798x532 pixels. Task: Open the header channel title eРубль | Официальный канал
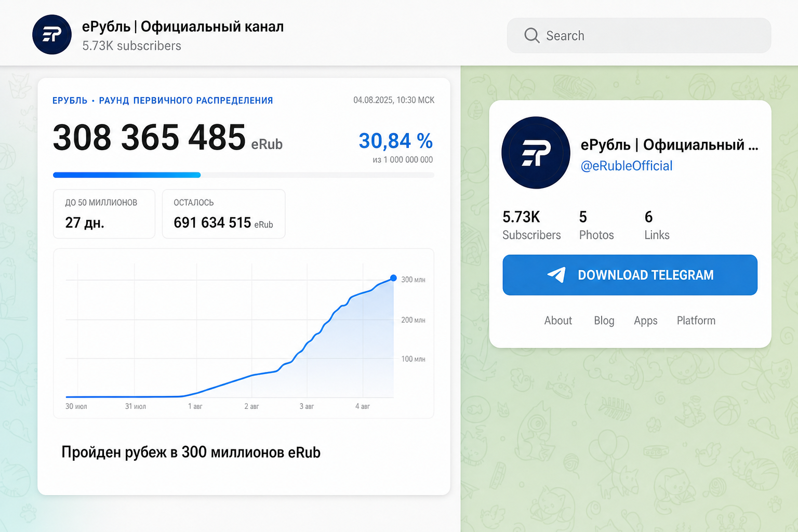(183, 26)
